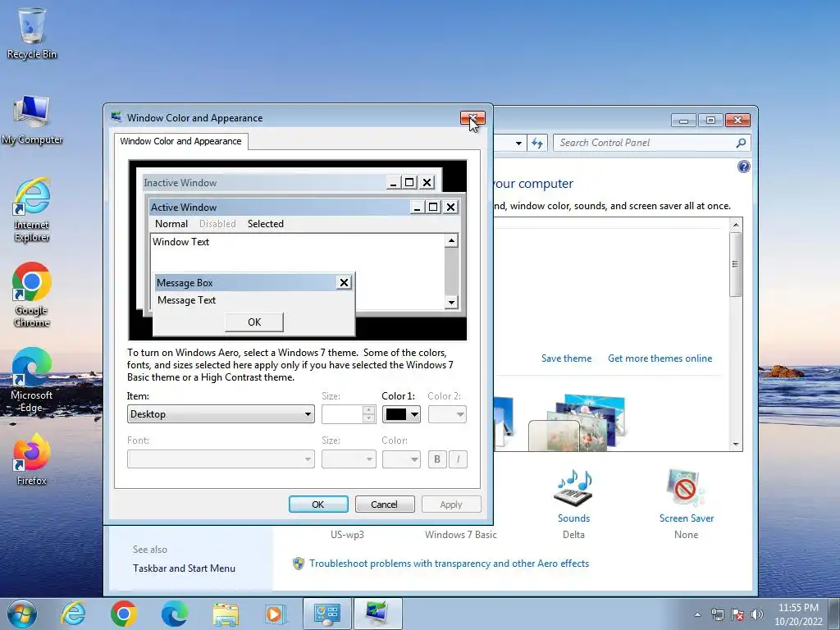Viewport: 840px width, 630px height.
Task: Click the Sounds link text
Action: coord(573,518)
